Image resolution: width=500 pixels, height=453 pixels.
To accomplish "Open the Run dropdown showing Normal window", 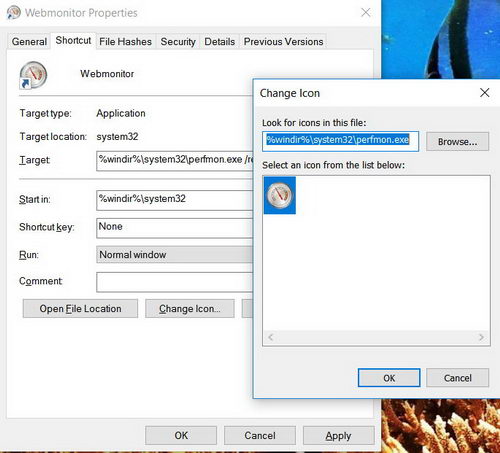I will pos(174,255).
